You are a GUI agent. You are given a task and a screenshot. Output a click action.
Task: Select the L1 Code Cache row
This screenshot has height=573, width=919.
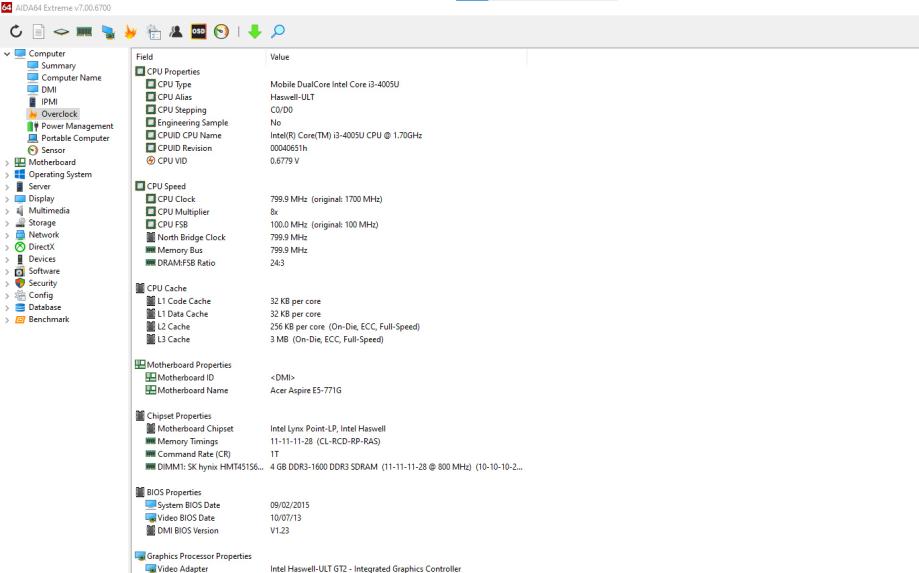point(331,301)
